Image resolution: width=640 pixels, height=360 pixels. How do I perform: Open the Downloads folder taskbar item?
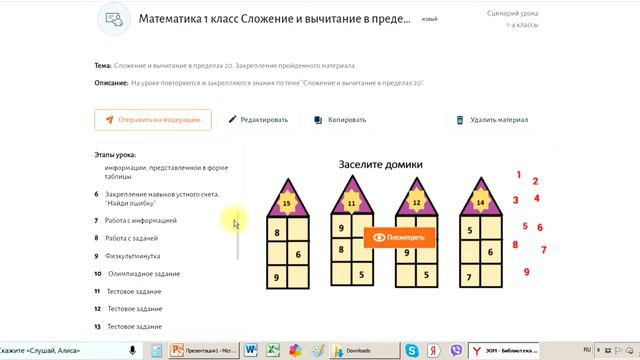pyautogui.click(x=365, y=351)
